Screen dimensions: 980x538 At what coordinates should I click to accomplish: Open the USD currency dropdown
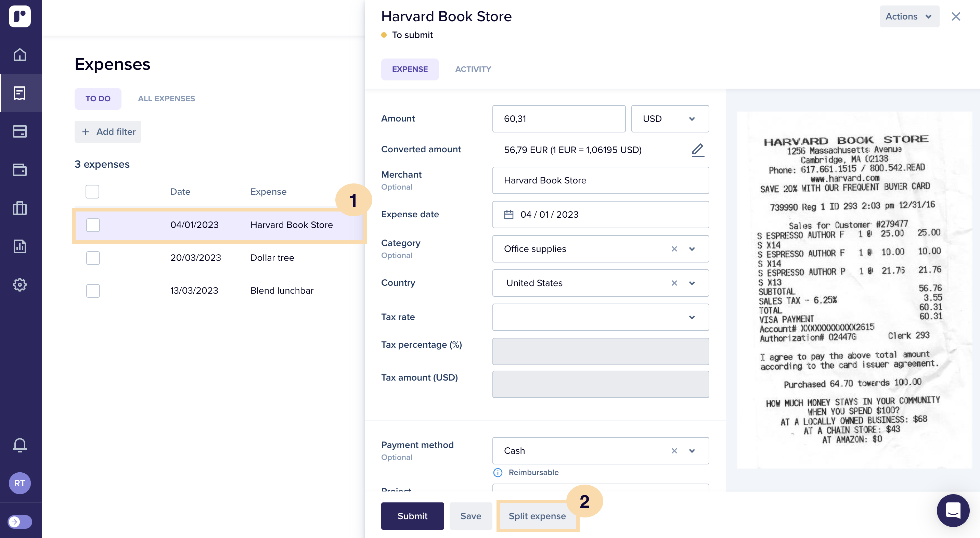(670, 119)
